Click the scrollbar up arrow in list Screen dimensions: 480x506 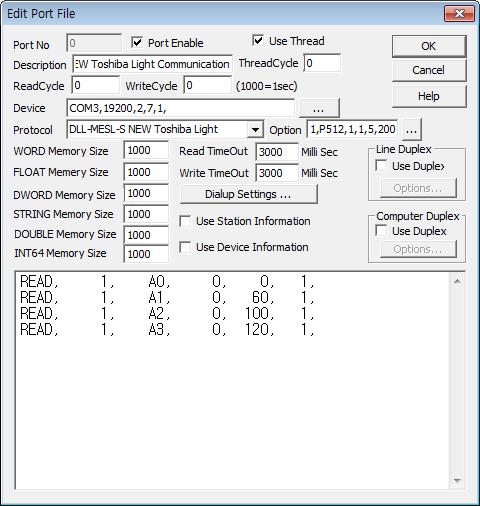457,281
